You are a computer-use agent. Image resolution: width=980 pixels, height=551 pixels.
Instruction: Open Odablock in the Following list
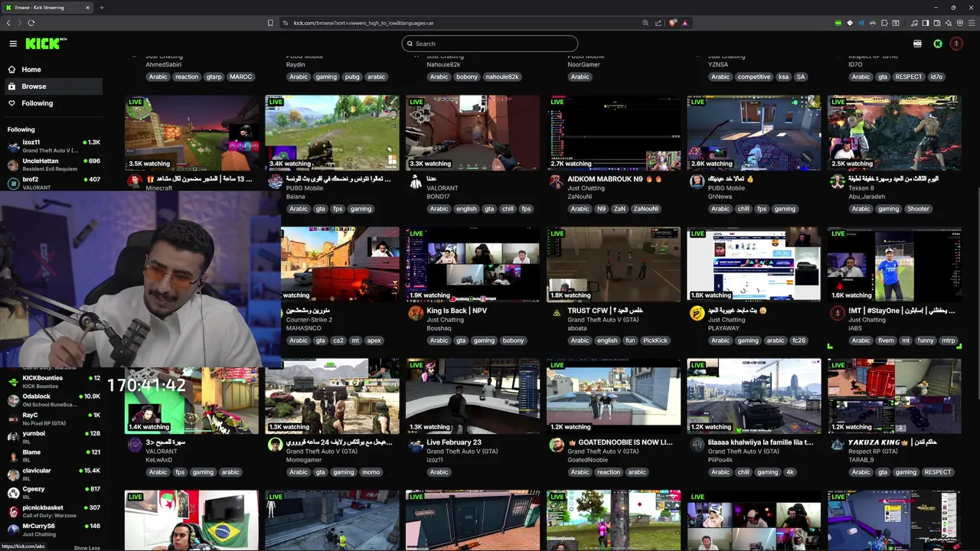[x=54, y=400]
